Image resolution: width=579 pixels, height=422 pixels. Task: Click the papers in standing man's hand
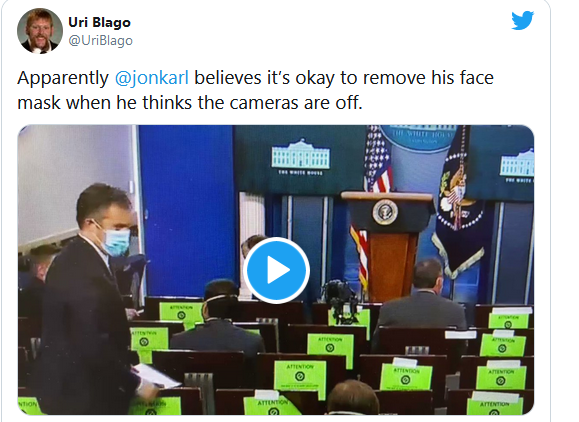click(156, 376)
